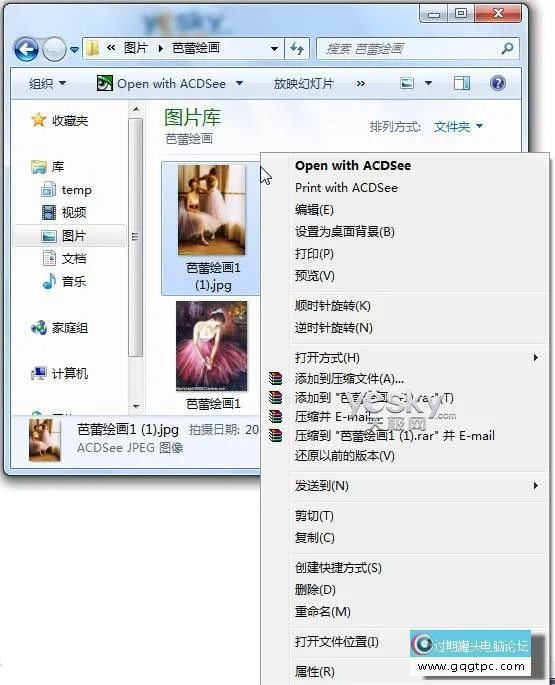This screenshot has width=555, height=685.
Task: Choose 预览(V) in context menu
Action: 315,276
